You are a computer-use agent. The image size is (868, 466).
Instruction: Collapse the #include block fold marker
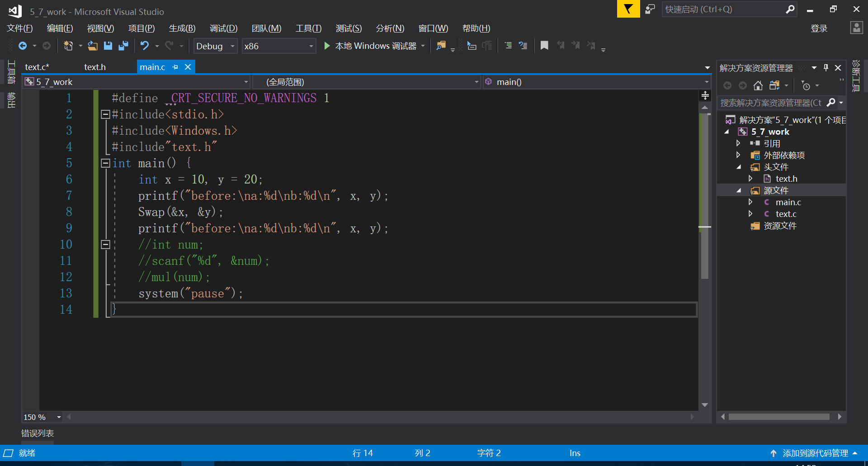105,114
